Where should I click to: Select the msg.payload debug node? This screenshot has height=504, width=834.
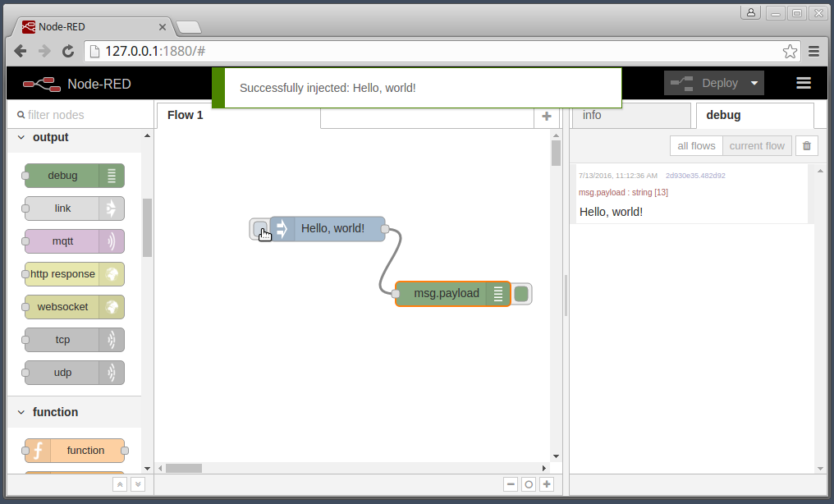click(x=452, y=294)
